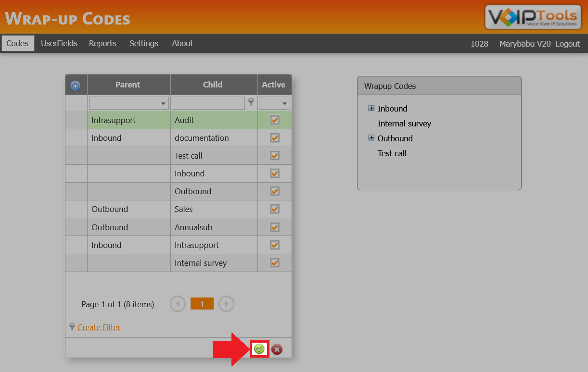Image resolution: width=588 pixels, height=372 pixels.
Task: Click Logout
Action: pos(567,43)
